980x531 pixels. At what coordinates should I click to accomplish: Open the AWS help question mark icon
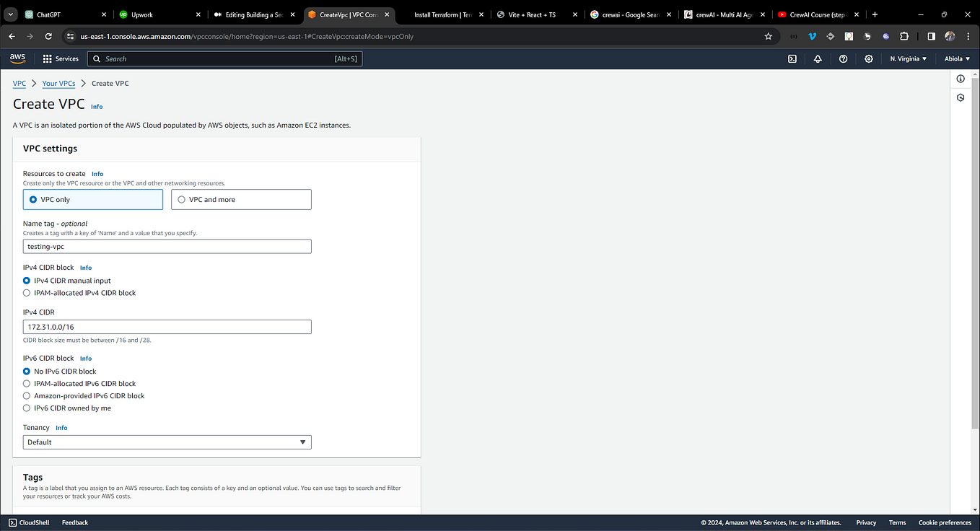coord(843,58)
